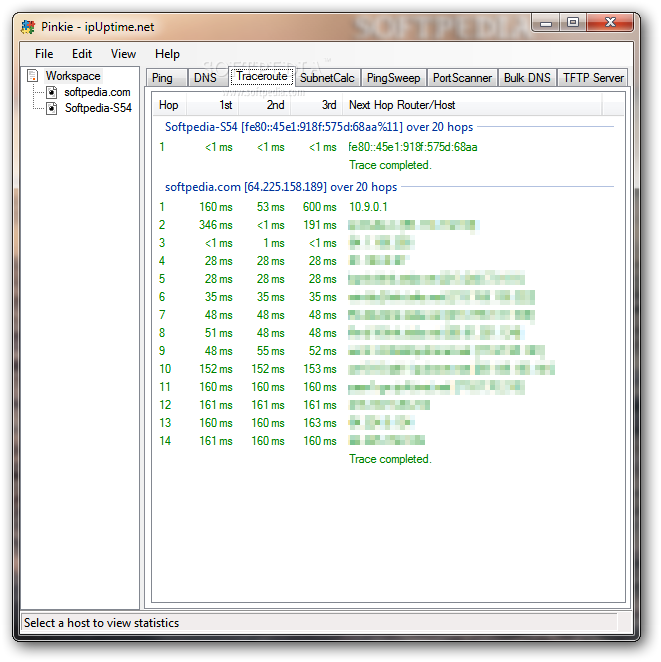Click the status bar statistics message

click(101, 623)
